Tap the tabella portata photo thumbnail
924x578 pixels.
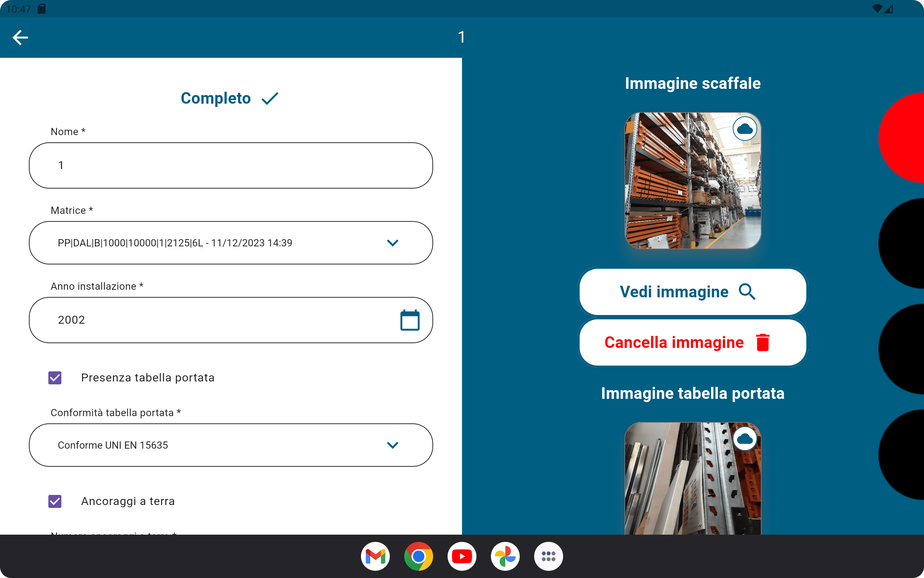pos(693,478)
